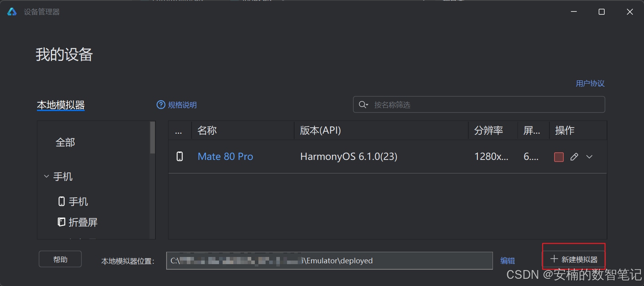Click the 1280x... resolution cell
Viewport: 644px width, 286px height.
coord(491,156)
